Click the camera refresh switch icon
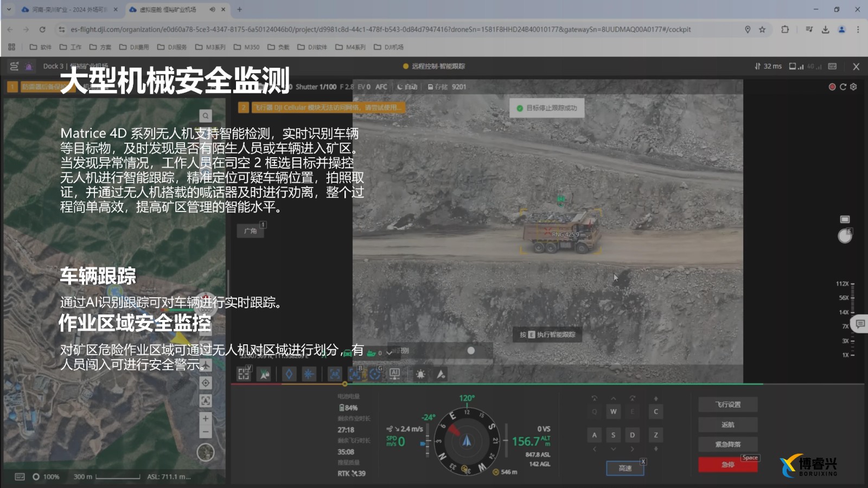Screen dimensions: 868x488 (843, 87)
